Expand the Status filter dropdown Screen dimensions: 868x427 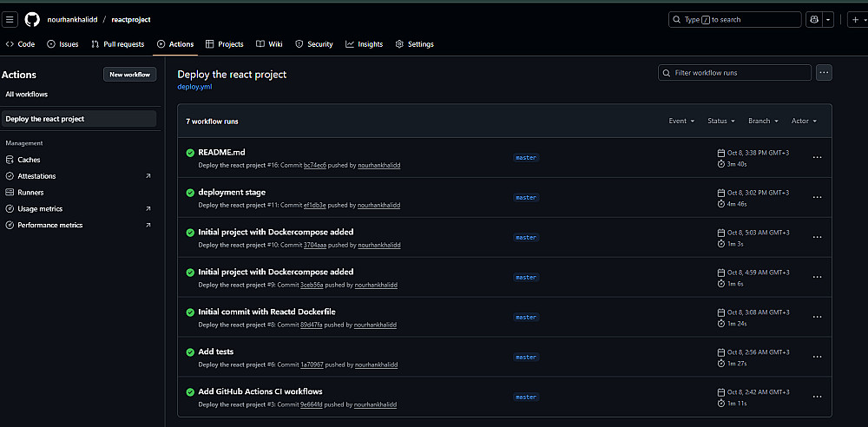pyautogui.click(x=720, y=122)
